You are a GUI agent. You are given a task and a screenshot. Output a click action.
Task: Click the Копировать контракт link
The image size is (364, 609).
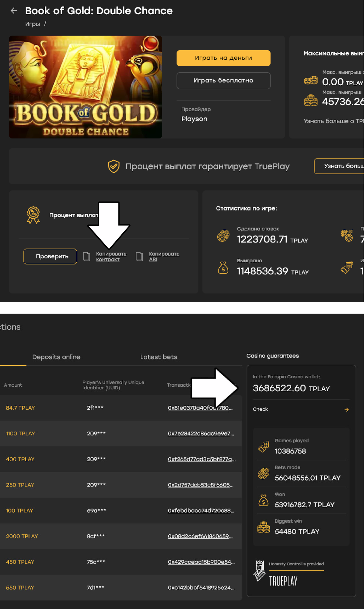pyautogui.click(x=111, y=257)
